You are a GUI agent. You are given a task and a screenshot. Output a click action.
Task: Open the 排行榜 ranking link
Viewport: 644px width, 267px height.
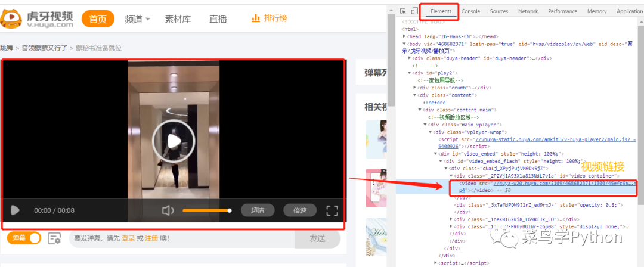[x=275, y=18]
